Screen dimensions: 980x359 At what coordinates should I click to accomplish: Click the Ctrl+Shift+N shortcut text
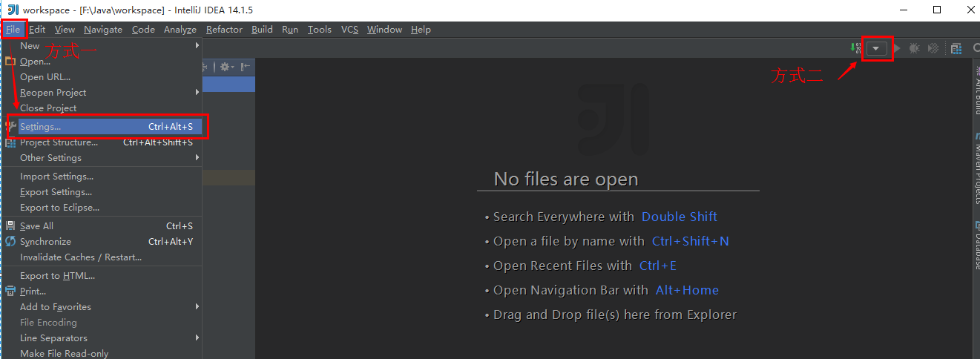point(691,241)
